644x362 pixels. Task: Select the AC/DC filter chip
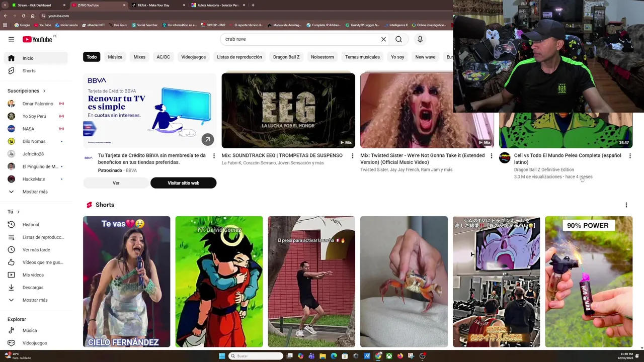click(x=163, y=57)
